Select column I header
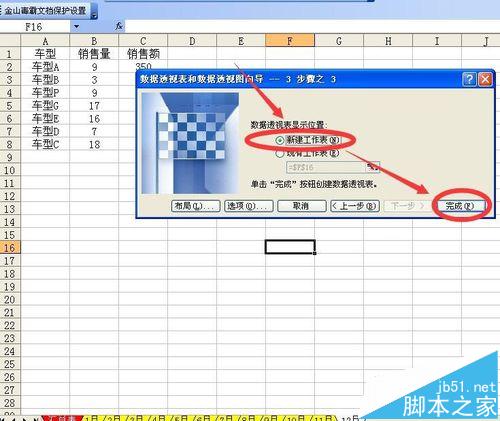The width and height of the screenshot is (500, 421). click(x=437, y=41)
